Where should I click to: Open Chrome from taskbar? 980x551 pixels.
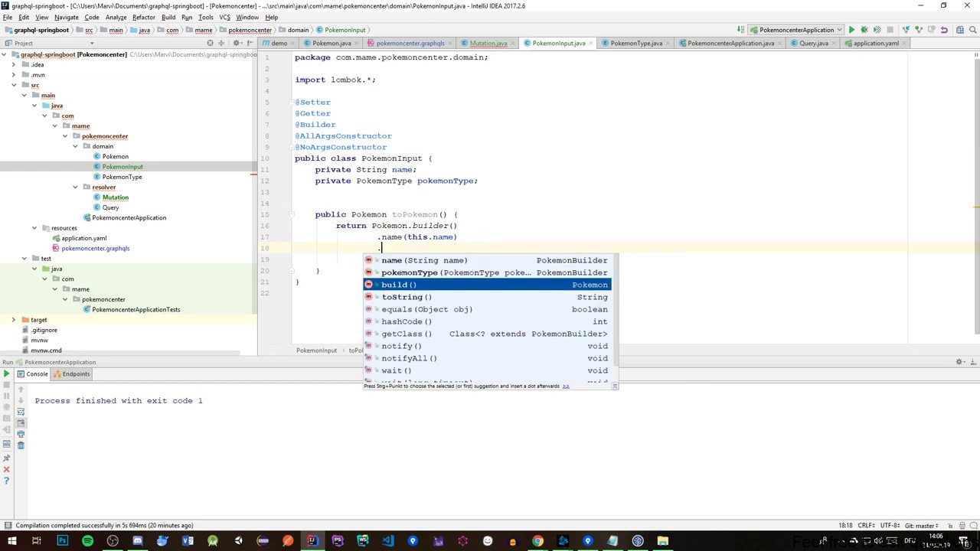click(537, 541)
